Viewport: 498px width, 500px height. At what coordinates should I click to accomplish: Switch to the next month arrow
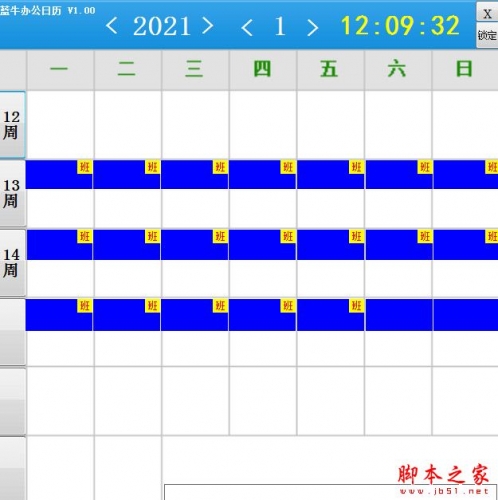click(312, 27)
